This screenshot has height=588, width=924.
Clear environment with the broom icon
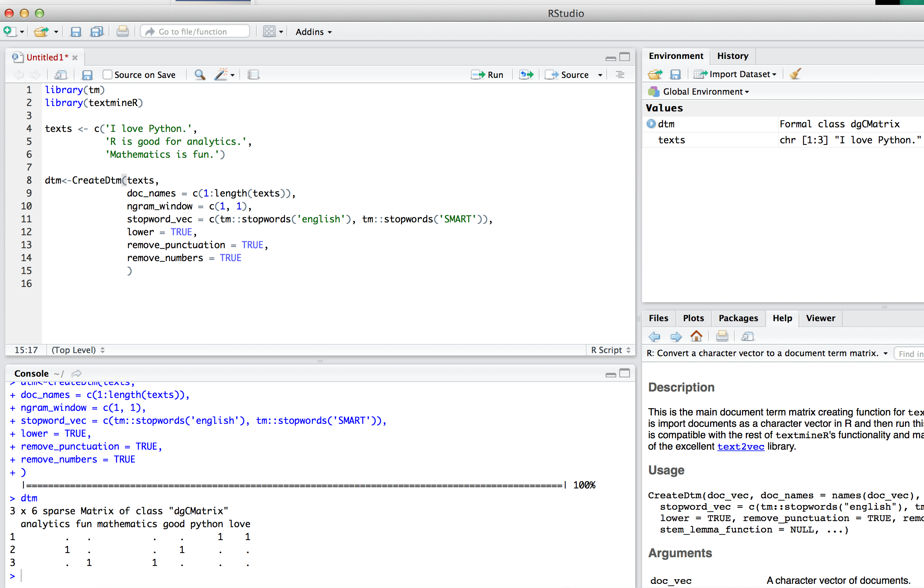coord(796,74)
